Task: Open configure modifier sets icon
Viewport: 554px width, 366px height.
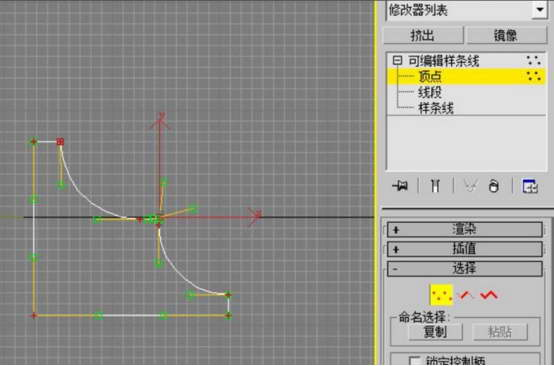Action: point(530,186)
